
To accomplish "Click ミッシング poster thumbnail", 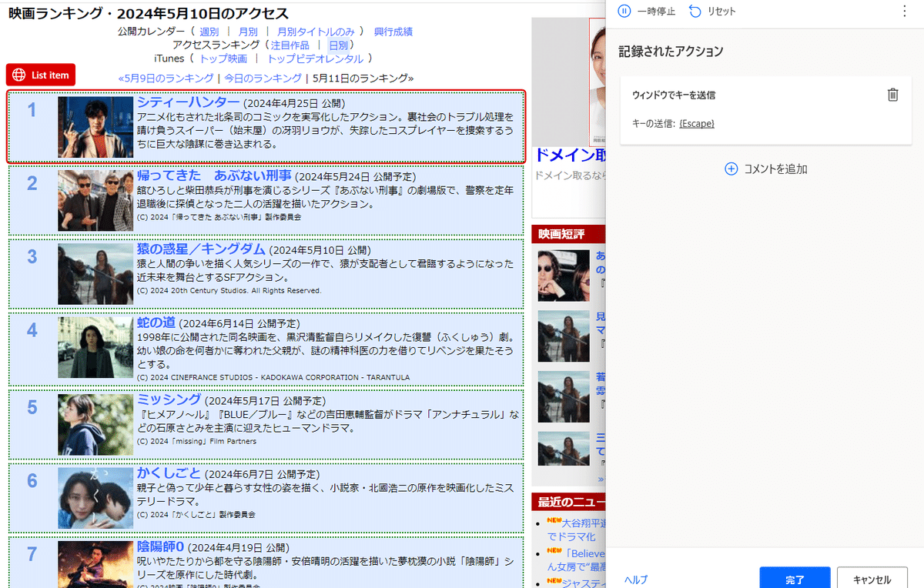I will pos(95,425).
